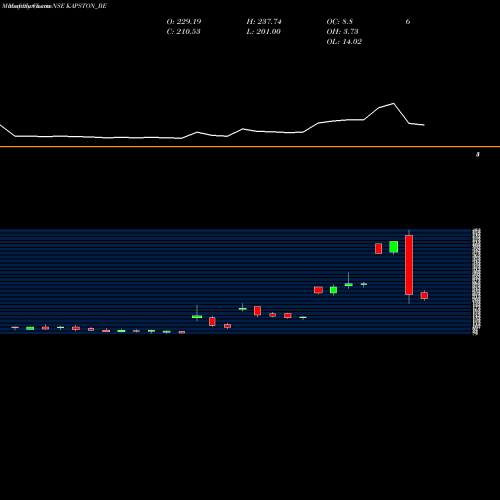Click the NSE KAPSTON_BE chart title
The height and width of the screenshot is (500, 500).
80,6
